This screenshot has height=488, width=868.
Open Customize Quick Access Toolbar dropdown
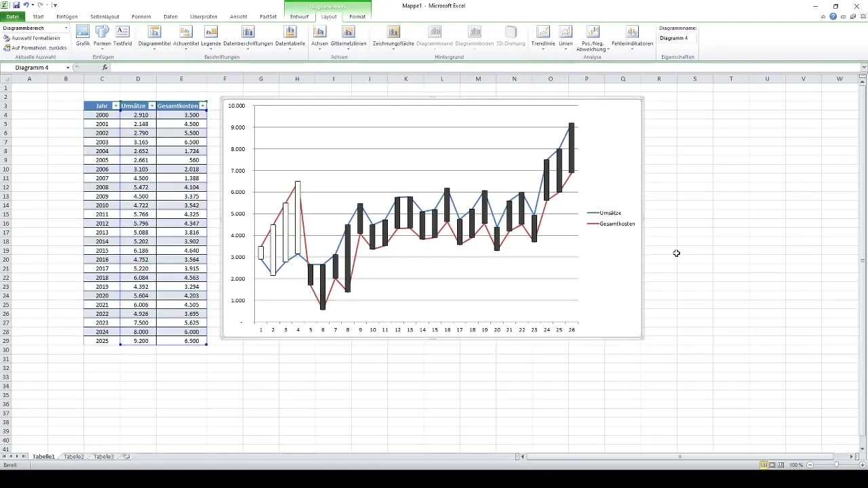(x=56, y=5)
